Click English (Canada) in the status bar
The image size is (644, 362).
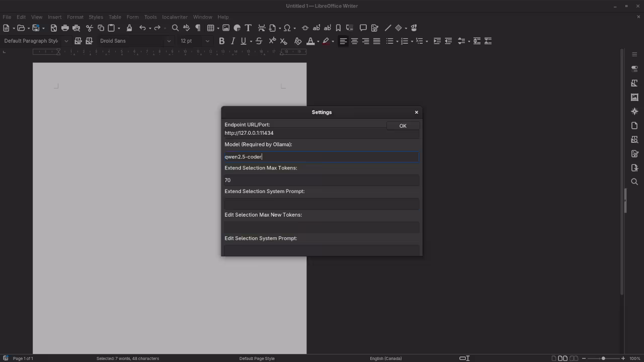[x=385, y=358]
